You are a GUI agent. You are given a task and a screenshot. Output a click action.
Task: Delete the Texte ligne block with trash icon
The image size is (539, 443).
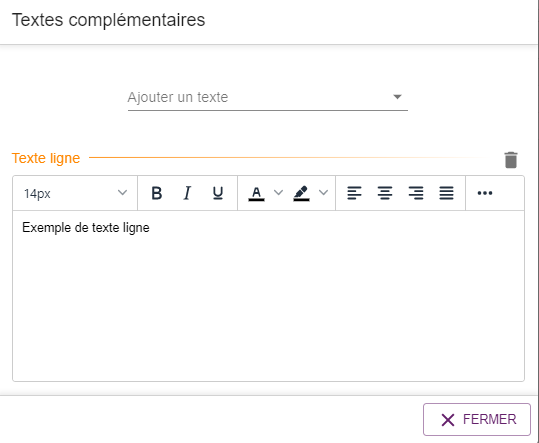(x=511, y=160)
